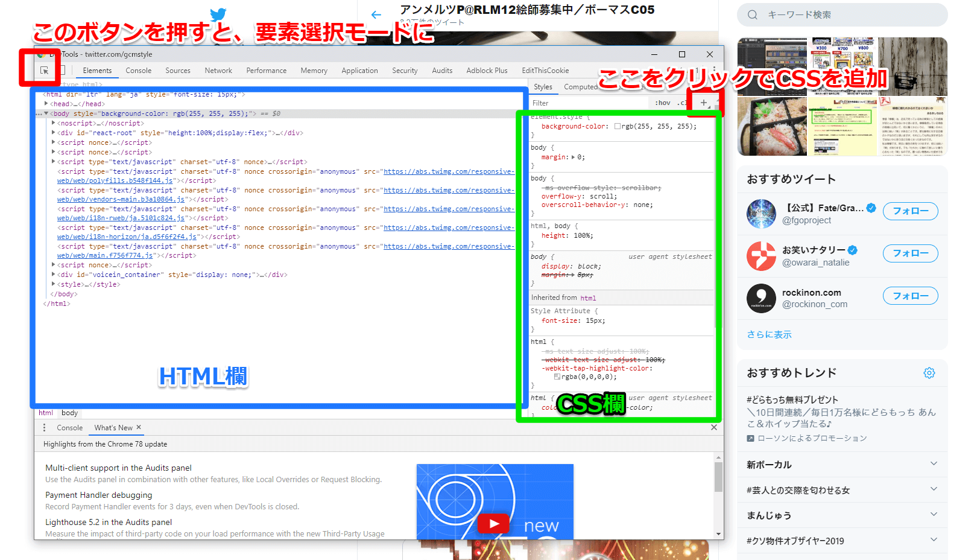Click the body breadcrumb in Elements footer
The width and height of the screenshot is (980, 560).
(x=70, y=413)
